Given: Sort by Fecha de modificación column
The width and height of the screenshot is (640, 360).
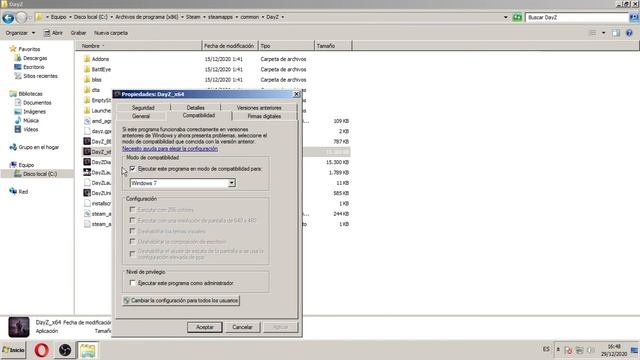Looking at the screenshot, I should (x=230, y=46).
